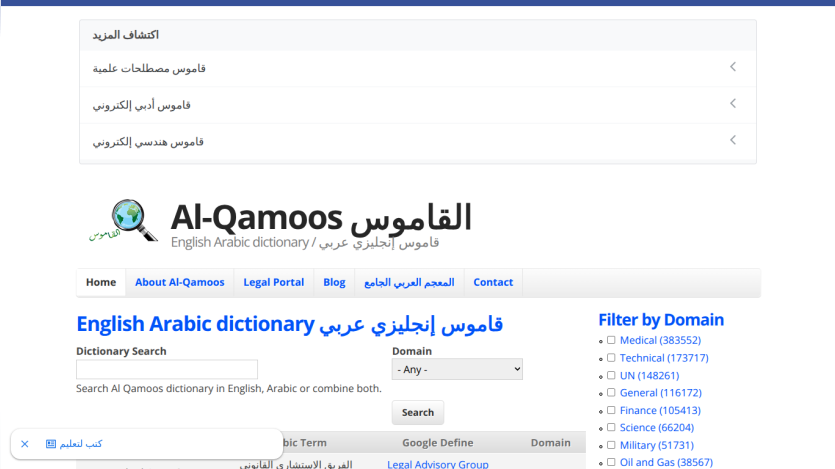Select the Home tab

point(101,283)
